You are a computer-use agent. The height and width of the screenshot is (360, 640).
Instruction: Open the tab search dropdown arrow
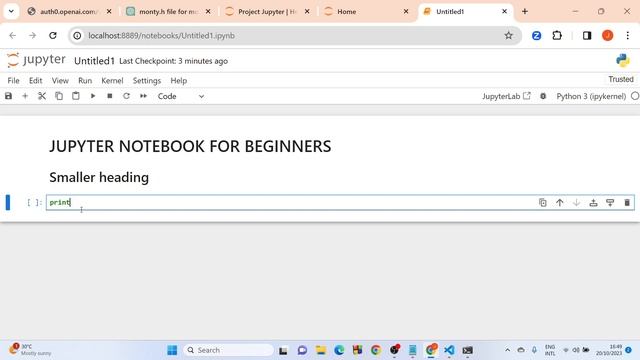pos(11,11)
